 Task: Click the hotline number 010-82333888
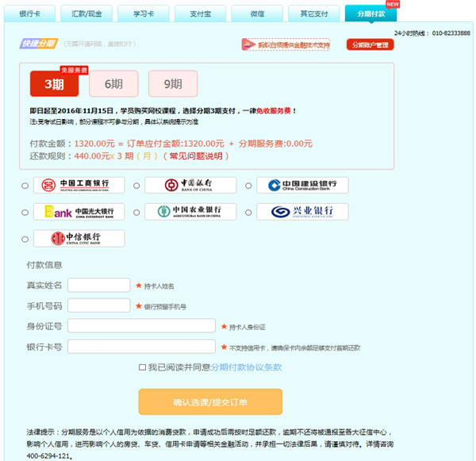pos(451,33)
